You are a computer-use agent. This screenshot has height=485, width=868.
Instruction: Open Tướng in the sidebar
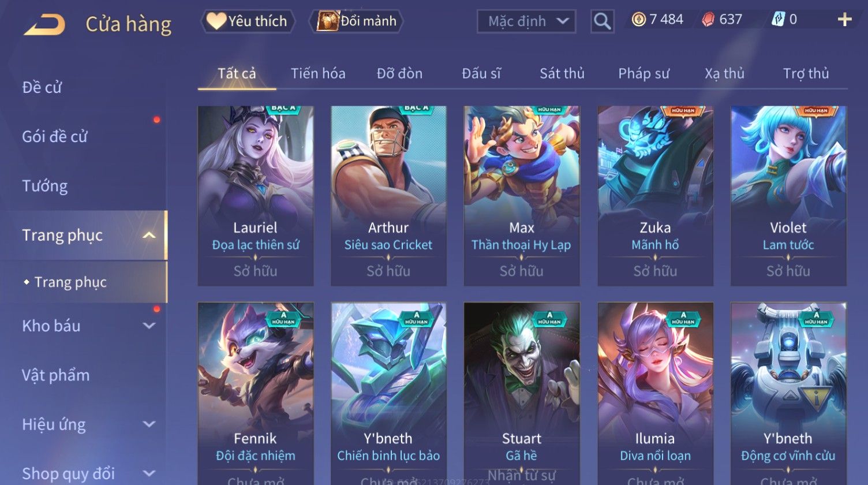pos(45,186)
